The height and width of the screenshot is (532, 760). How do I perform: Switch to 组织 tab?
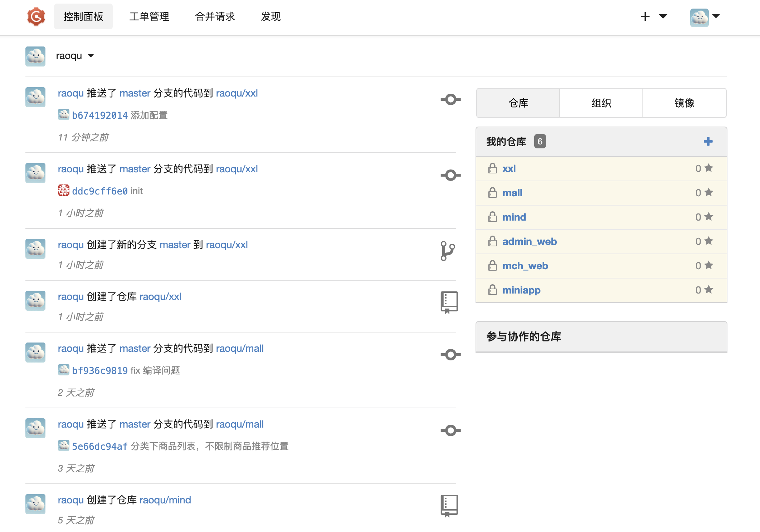601,103
